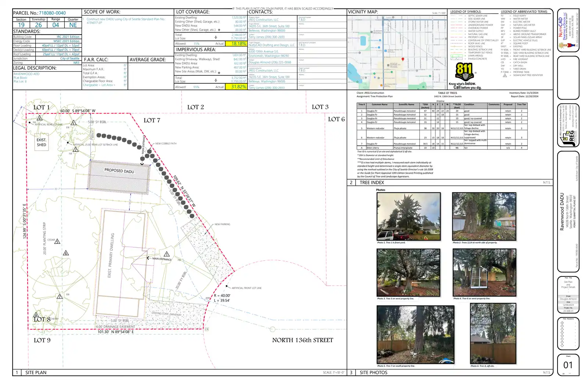Viewport: 588px width, 380px height.
Task: Open Photo 6 of off-site Tree A
Action: (x=493, y=333)
